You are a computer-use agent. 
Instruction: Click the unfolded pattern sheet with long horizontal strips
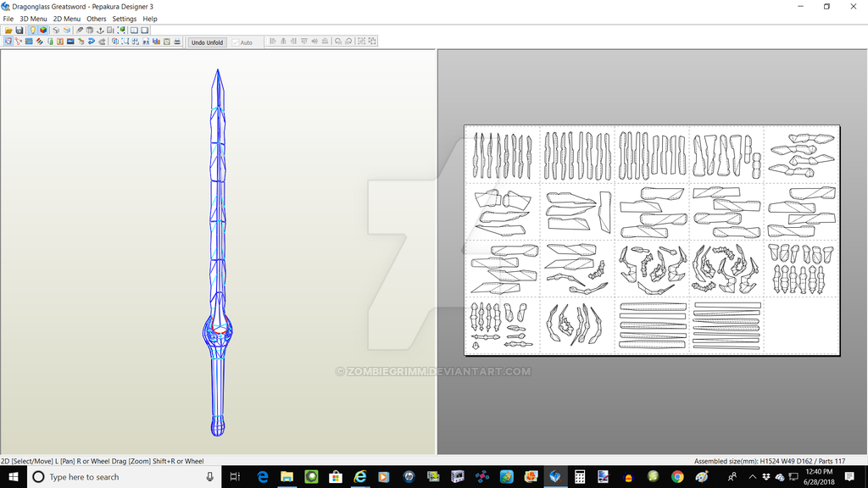click(653, 325)
